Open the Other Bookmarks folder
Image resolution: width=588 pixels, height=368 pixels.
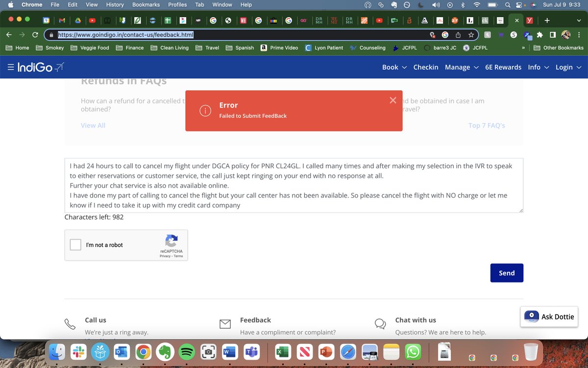558,48
